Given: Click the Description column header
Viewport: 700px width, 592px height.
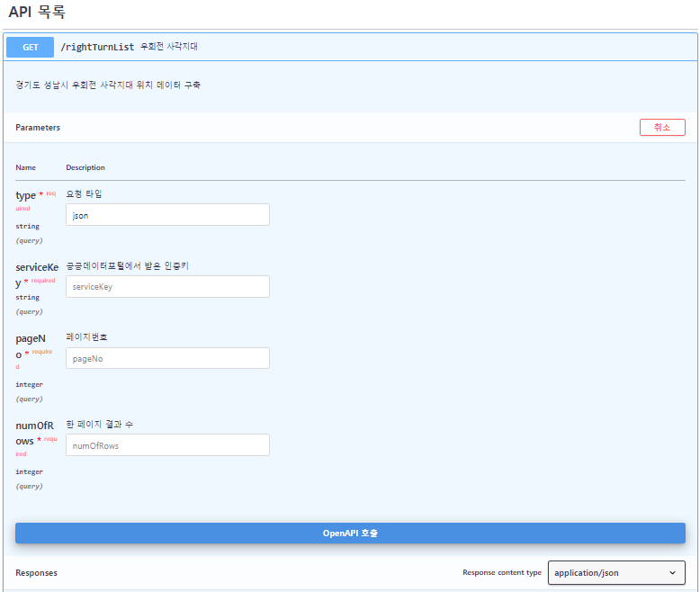Looking at the screenshot, I should (x=85, y=167).
